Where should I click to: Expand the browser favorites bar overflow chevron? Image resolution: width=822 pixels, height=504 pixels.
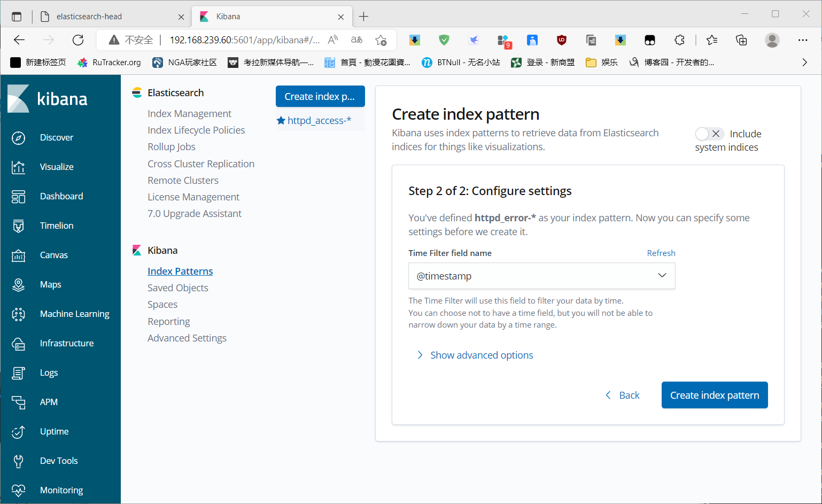pos(804,63)
